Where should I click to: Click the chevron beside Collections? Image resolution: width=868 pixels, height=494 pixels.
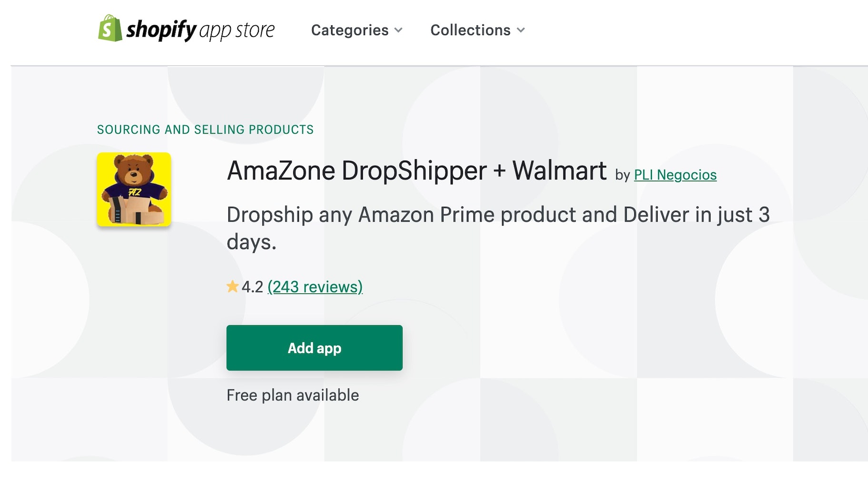click(521, 30)
